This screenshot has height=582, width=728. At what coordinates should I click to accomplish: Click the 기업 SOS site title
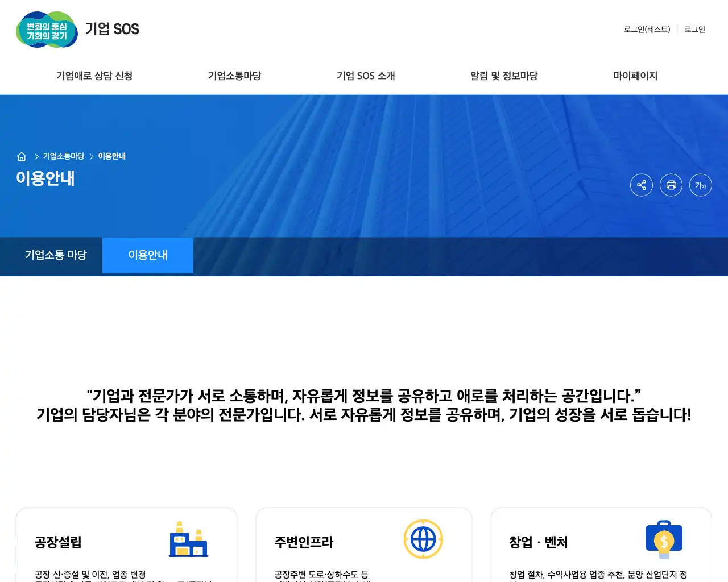(113, 30)
